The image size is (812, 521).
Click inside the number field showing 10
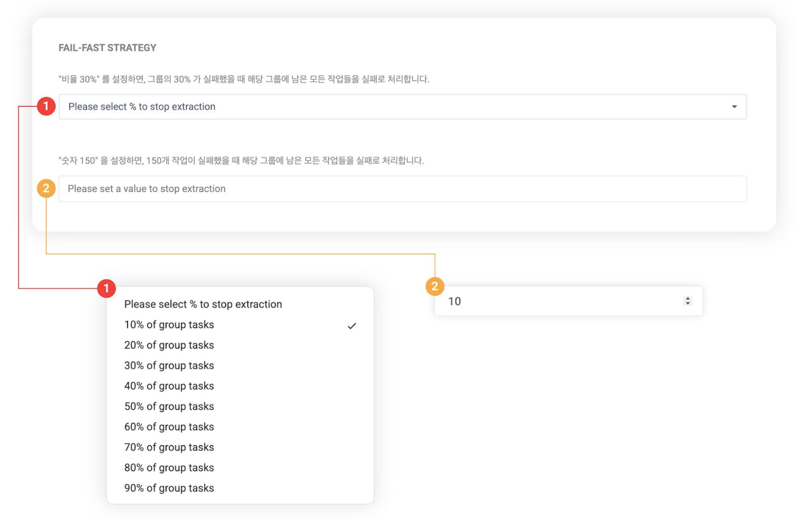tap(558, 301)
